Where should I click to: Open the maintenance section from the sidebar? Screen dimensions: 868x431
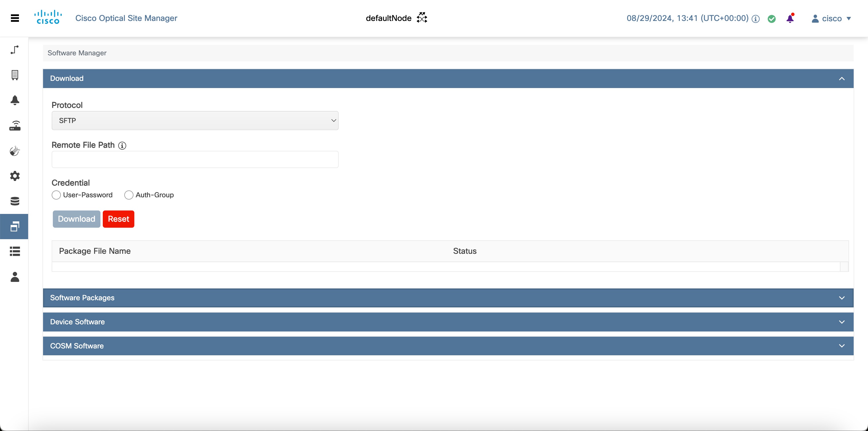[14, 151]
